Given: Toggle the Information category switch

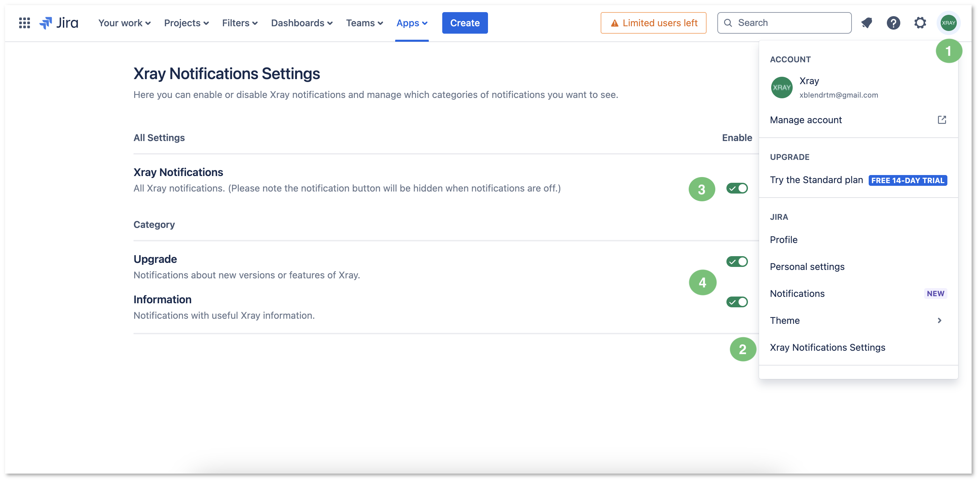Looking at the screenshot, I should click(737, 302).
